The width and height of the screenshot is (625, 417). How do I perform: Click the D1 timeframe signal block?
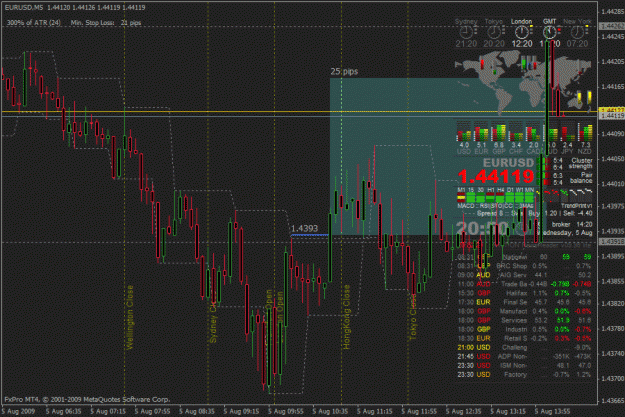coord(510,198)
